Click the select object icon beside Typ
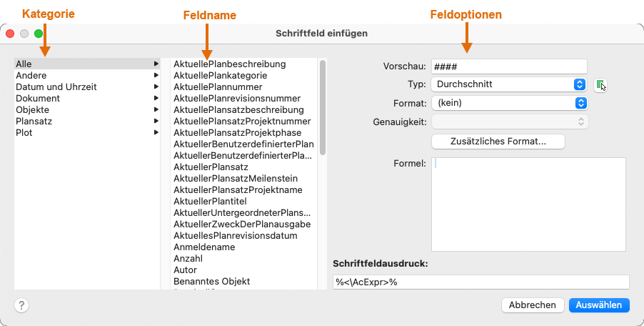 click(600, 85)
